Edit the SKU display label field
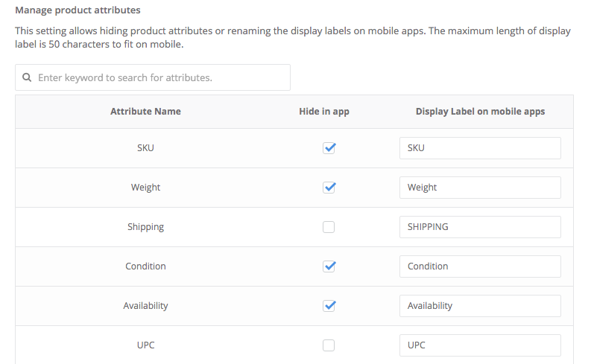The height and width of the screenshot is (364, 591). [x=480, y=147]
